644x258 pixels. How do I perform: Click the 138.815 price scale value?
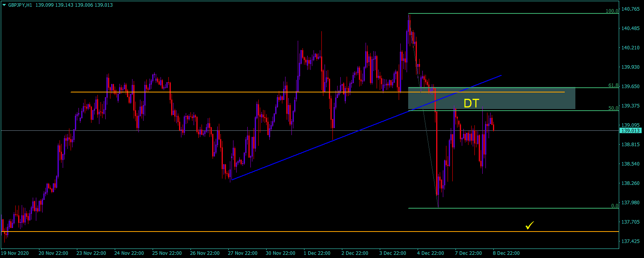631,145
